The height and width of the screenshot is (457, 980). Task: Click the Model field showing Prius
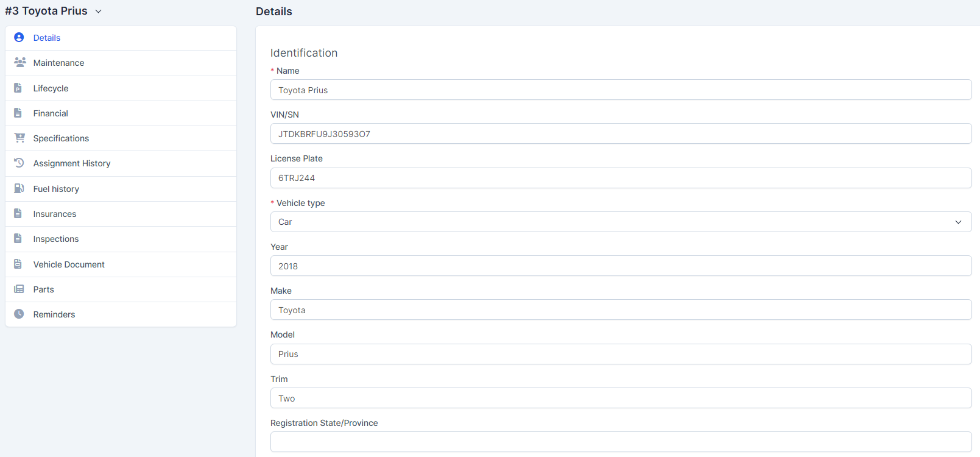tap(621, 354)
